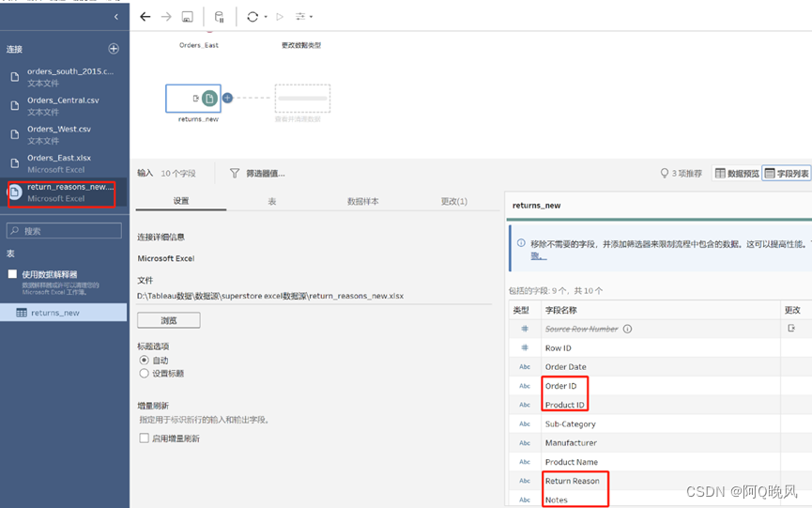
Task: Open the refresh dropdown arrow
Action: [x=266, y=17]
